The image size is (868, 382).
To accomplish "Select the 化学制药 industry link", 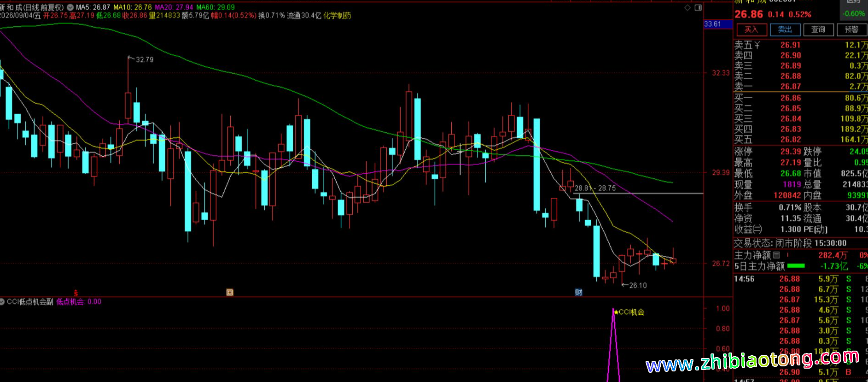I will pyautogui.click(x=337, y=16).
